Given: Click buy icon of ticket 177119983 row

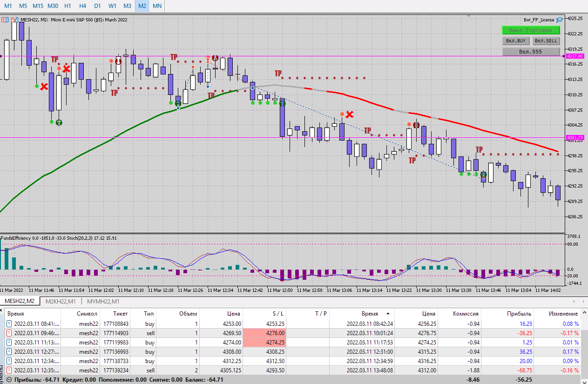Looking at the screenshot, I should point(9,342).
